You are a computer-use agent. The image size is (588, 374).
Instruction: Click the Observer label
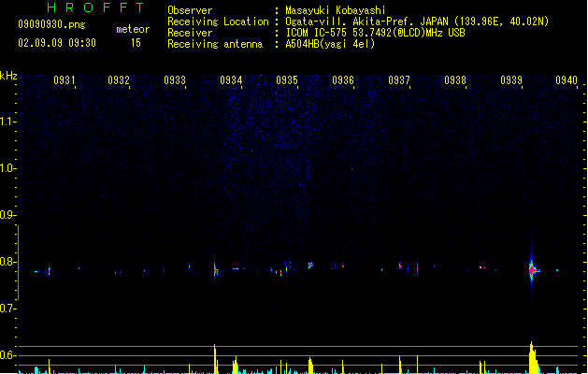pos(190,10)
